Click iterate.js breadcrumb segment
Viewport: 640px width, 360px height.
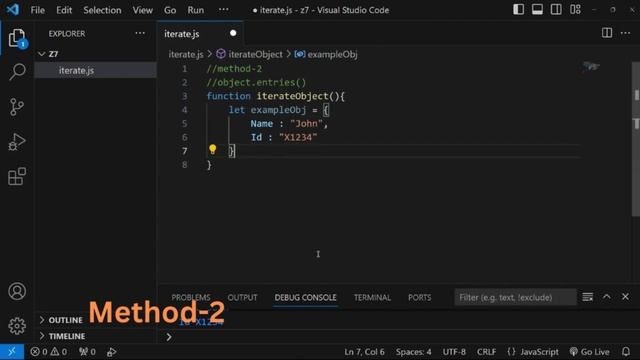186,54
